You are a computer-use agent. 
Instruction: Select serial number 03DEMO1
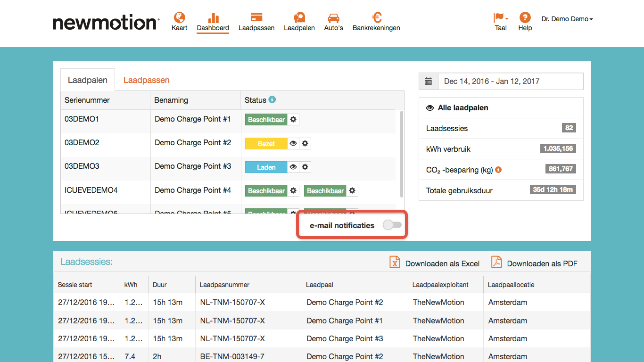click(x=82, y=119)
